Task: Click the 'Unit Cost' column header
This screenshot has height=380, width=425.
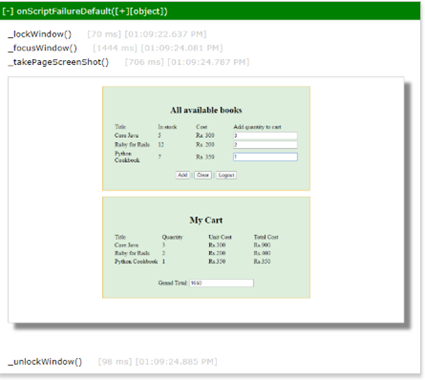Action: pyautogui.click(x=220, y=237)
